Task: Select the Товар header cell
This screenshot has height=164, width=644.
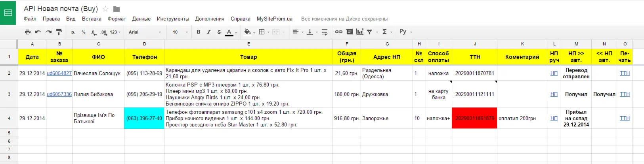Action: click(x=248, y=57)
